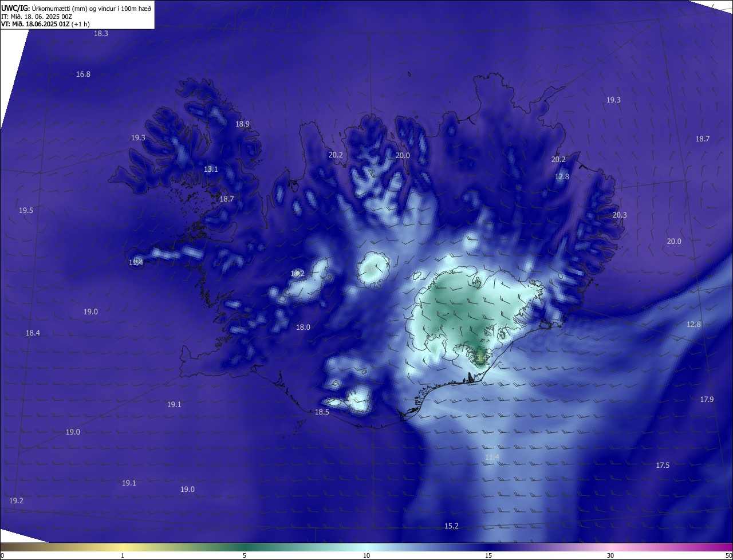Click the legend tick label 10
The width and height of the screenshot is (733, 560).
pos(366,555)
